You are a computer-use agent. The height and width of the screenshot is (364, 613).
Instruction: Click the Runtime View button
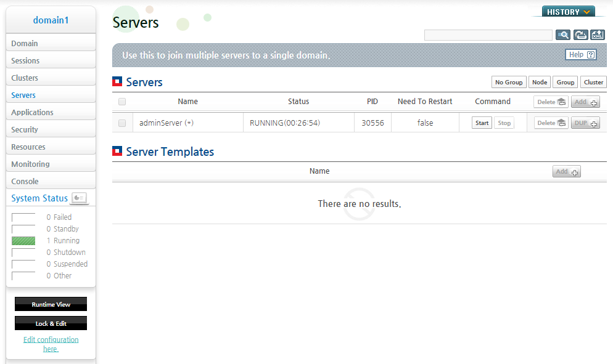51,304
